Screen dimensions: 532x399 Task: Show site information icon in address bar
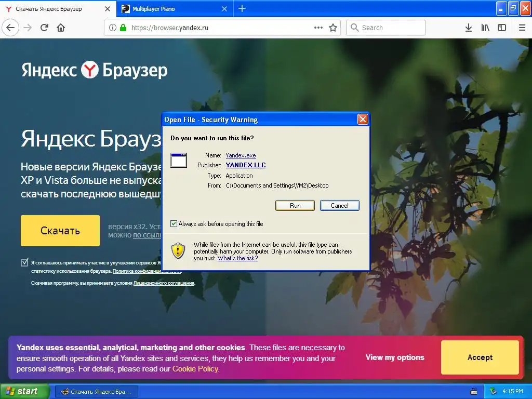click(113, 28)
